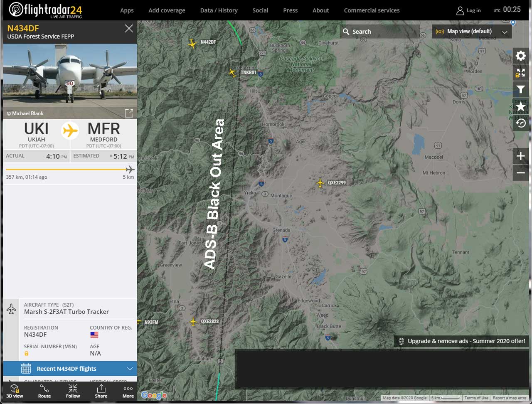Screen dimensions: 532x404
Task: Open the Social menu
Action: (260, 10)
